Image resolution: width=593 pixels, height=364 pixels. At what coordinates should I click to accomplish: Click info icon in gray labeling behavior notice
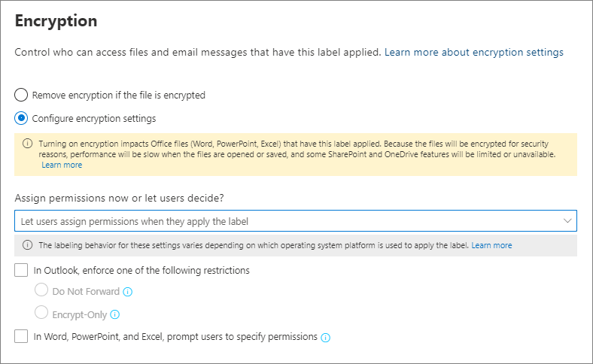click(x=27, y=245)
